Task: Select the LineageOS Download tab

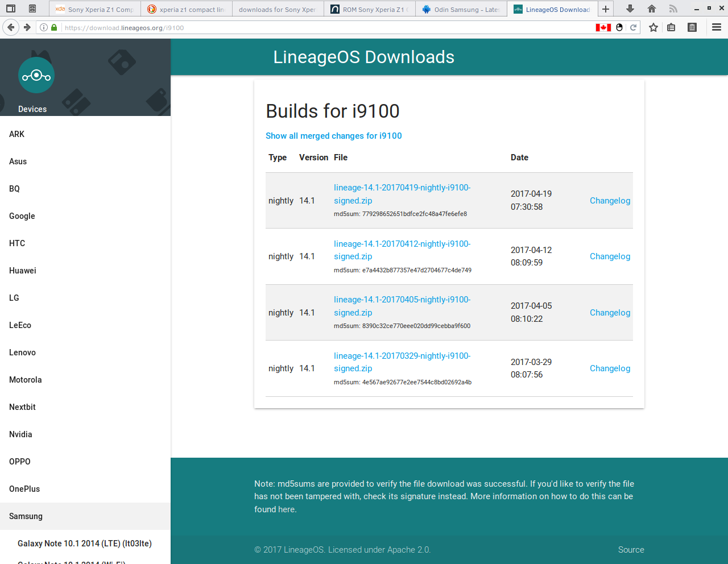Action: [x=552, y=9]
